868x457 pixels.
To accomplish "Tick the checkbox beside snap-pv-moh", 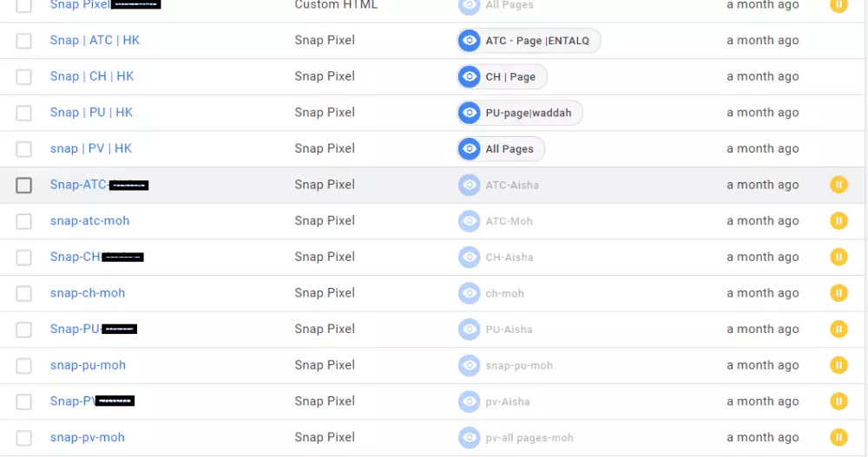I will click(23, 437).
